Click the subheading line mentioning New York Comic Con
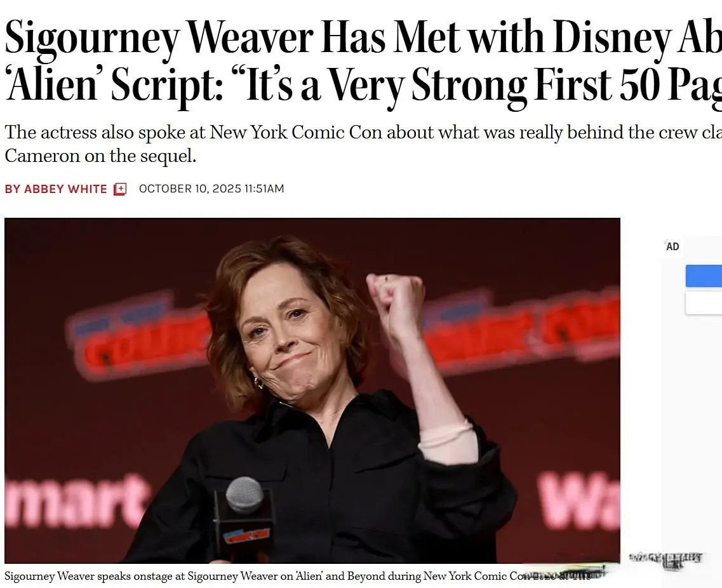Viewport: 722px width, 588px height. click(363, 132)
